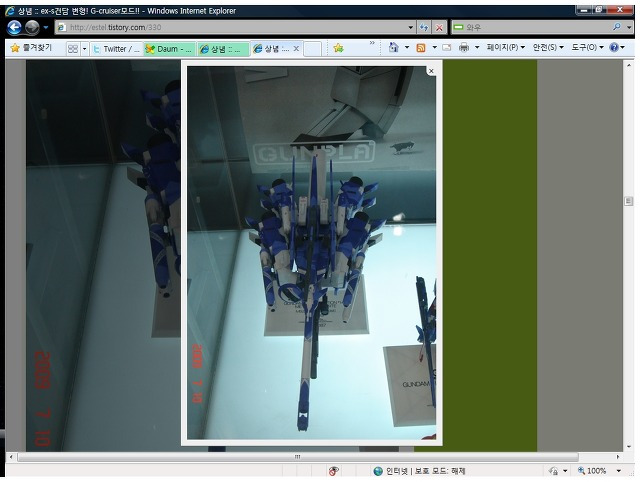Switch to the first 상냄 tab
This screenshot has height=482, width=640.
[223, 49]
